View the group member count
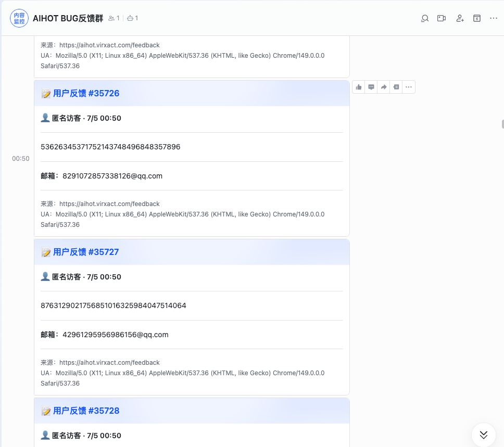Screen dimensions: 504x447 [114, 18]
